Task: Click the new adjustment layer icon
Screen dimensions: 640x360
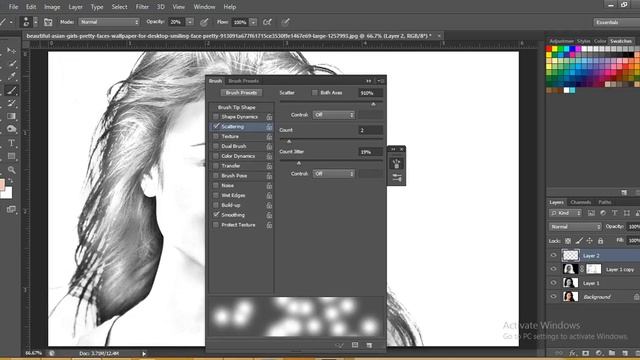Action: tap(599, 353)
